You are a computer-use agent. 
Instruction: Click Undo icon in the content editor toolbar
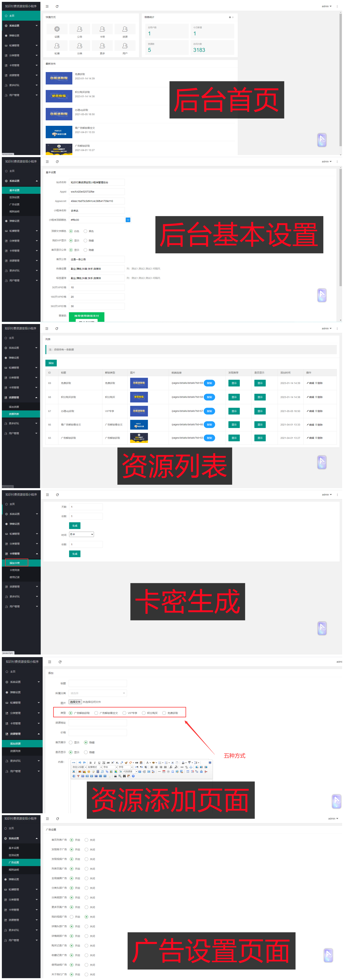80,763
